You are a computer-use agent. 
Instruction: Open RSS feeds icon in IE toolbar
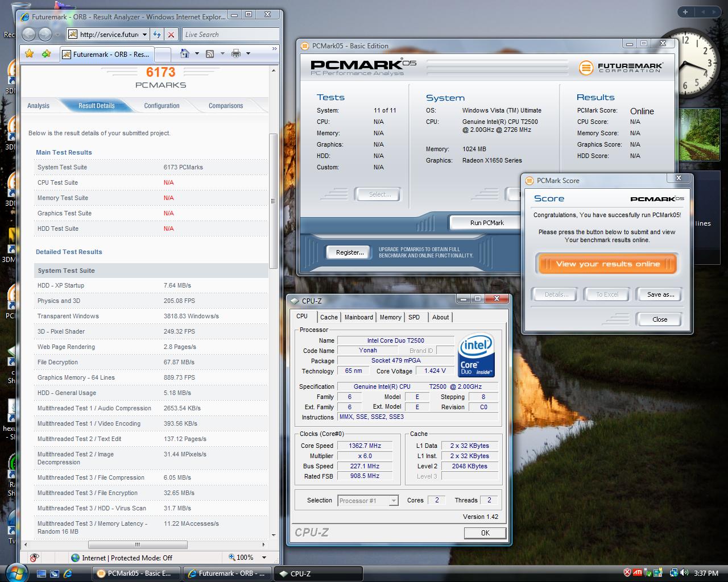(210, 53)
